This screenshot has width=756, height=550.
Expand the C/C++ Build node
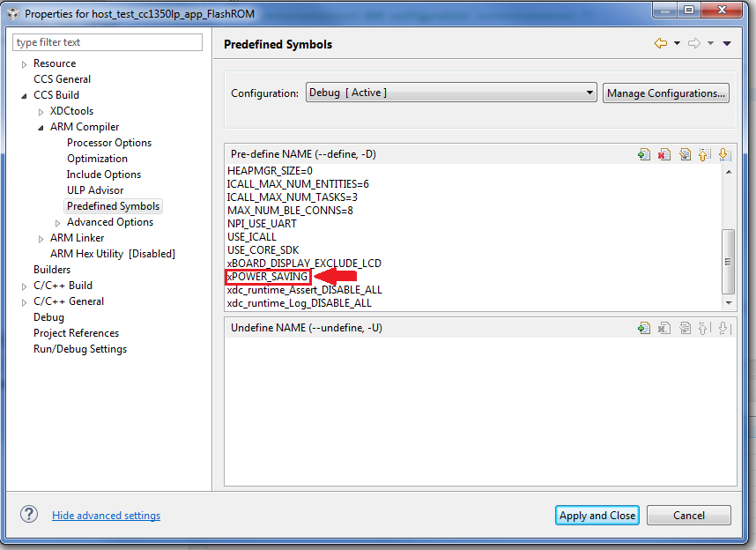[x=24, y=286]
